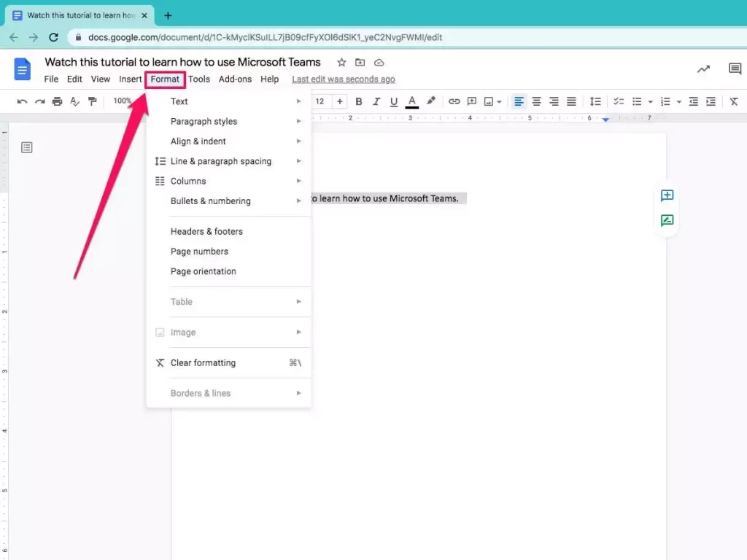Suggest edits from margin icon
The height and width of the screenshot is (560, 747).
pos(667,220)
